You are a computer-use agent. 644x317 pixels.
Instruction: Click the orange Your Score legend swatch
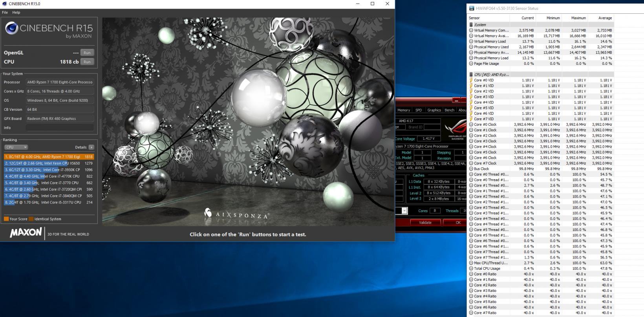point(6,219)
